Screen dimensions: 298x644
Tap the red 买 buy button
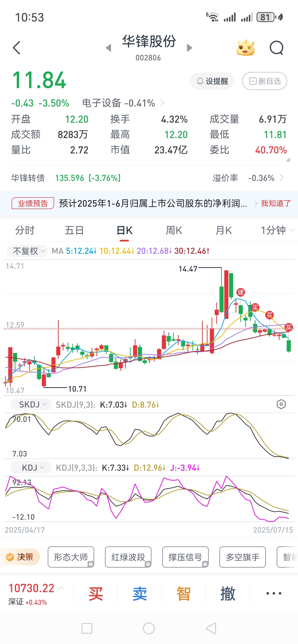point(96,594)
